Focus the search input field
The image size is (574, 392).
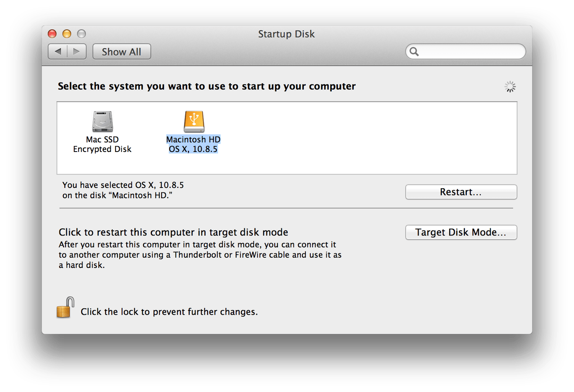click(x=471, y=52)
